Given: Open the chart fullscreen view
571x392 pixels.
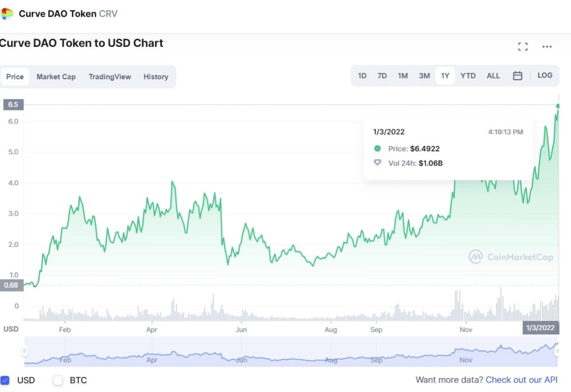Looking at the screenshot, I should (x=522, y=47).
